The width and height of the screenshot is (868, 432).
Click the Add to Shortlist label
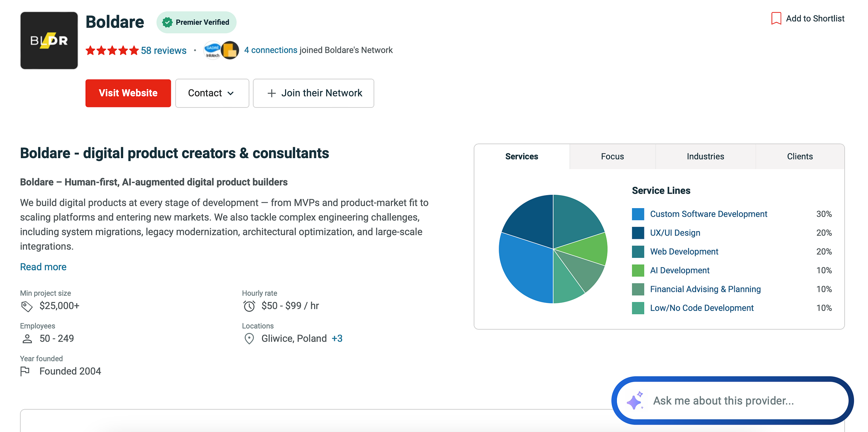[815, 19]
